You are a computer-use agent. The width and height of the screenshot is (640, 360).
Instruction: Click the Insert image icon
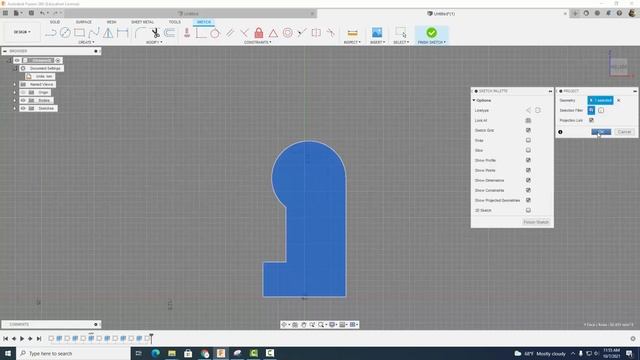(x=377, y=33)
